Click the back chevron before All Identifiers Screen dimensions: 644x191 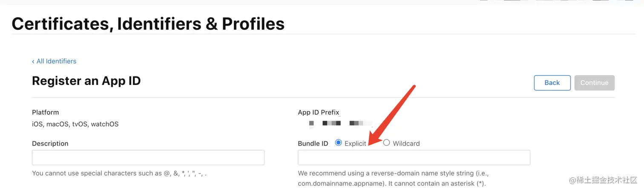point(33,61)
